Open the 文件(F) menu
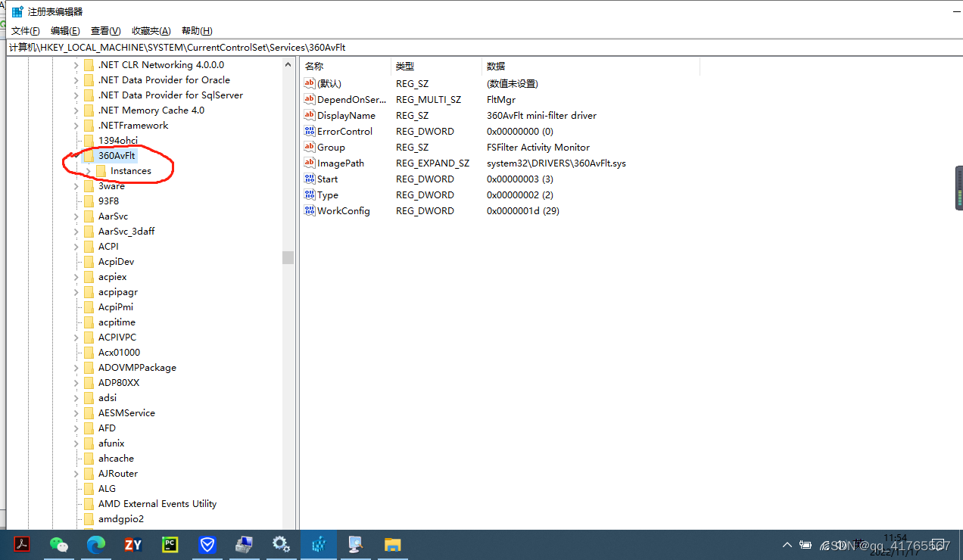The width and height of the screenshot is (963, 560). coord(25,31)
